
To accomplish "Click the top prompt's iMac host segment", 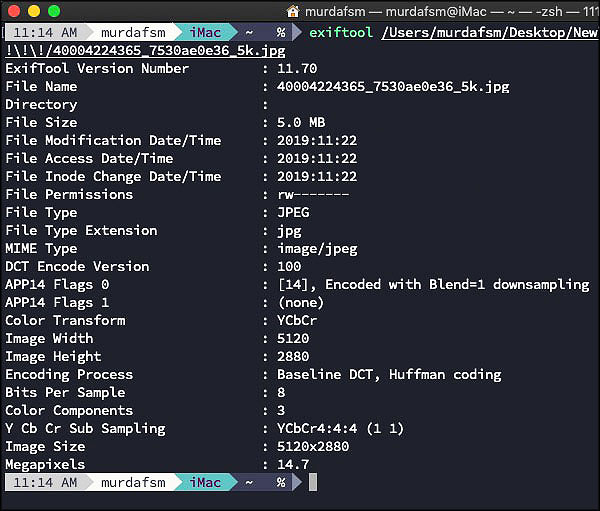I will 205,32.
